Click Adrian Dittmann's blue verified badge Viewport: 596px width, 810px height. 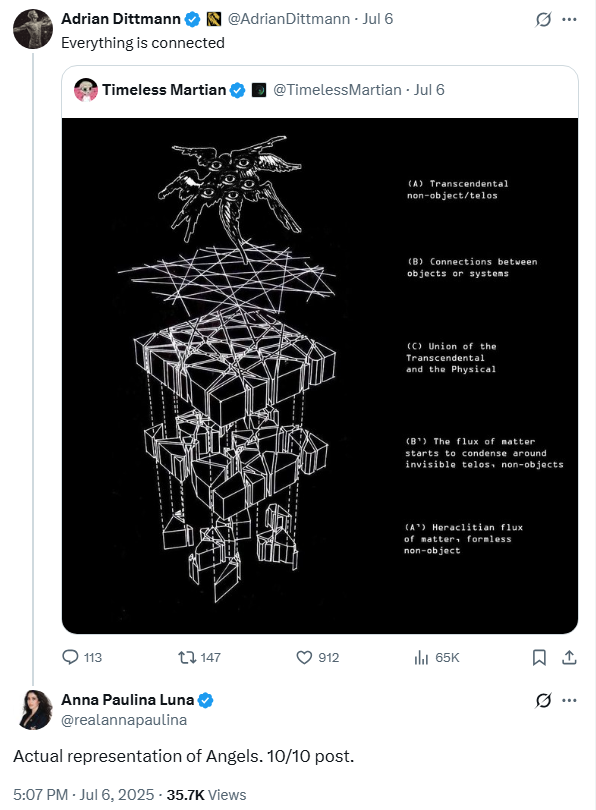pyautogui.click(x=193, y=20)
